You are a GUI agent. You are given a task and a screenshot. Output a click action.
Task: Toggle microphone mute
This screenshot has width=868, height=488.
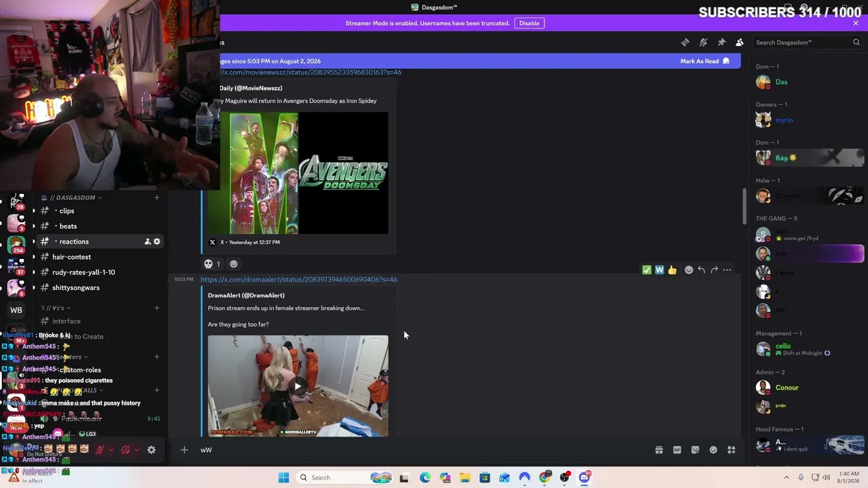pyautogui.click(x=100, y=449)
